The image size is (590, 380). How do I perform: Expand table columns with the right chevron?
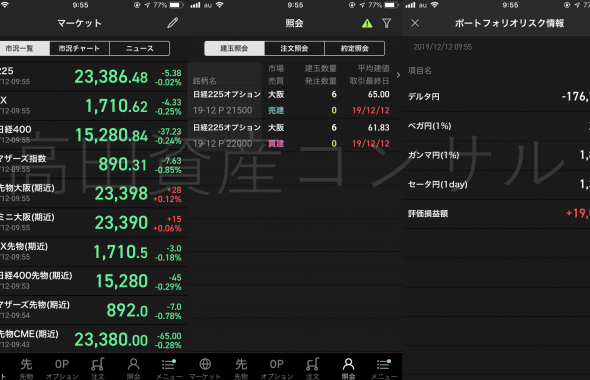point(398,75)
